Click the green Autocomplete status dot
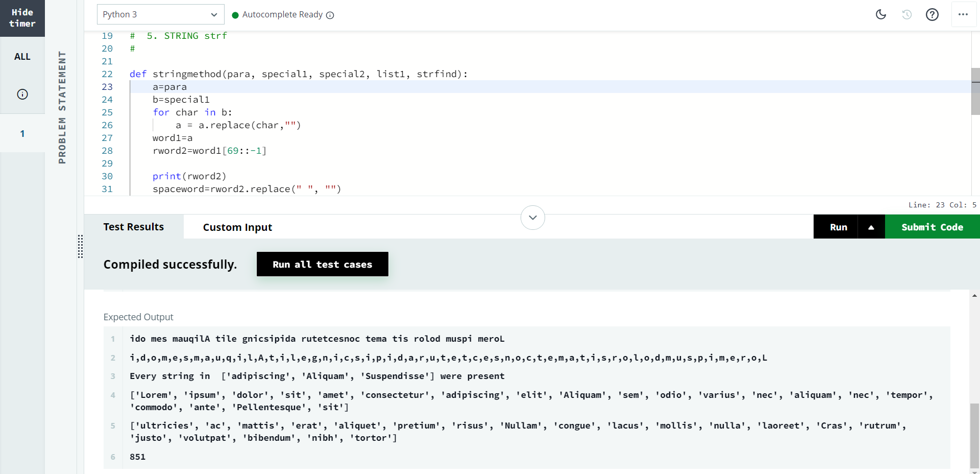Viewport: 980px width, 474px height. click(x=235, y=15)
